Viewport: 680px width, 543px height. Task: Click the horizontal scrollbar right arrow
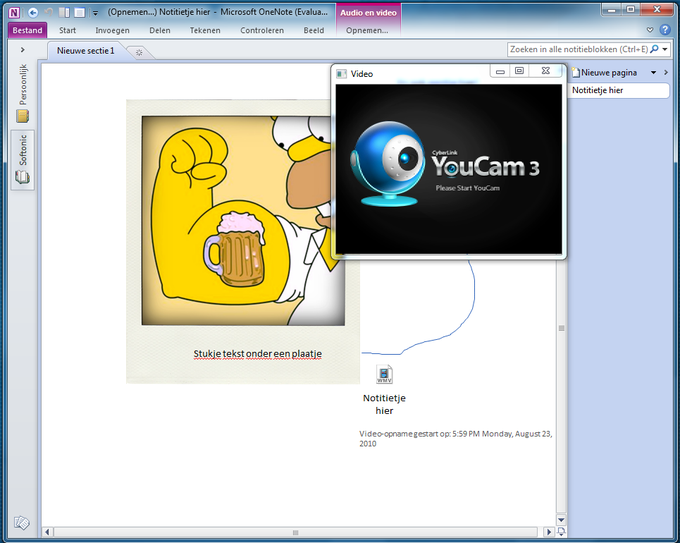tap(549, 532)
